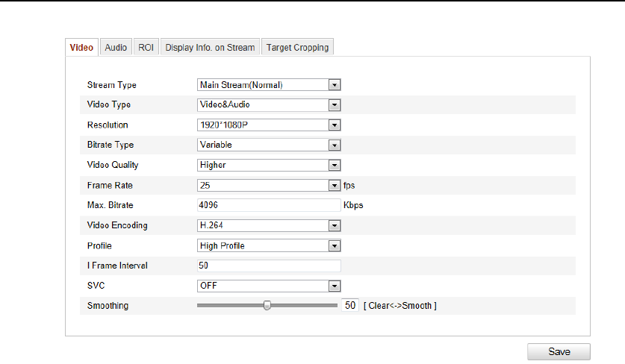Click the Smoothing slider handle
This screenshot has width=625, height=364.
267,305
